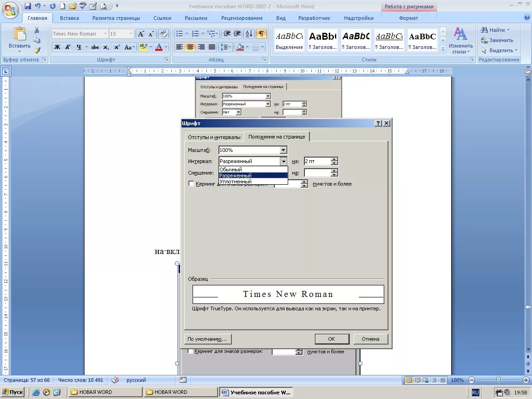Open Масштаб 100% dropdown arrow
The image size is (532, 399).
pyautogui.click(x=283, y=150)
